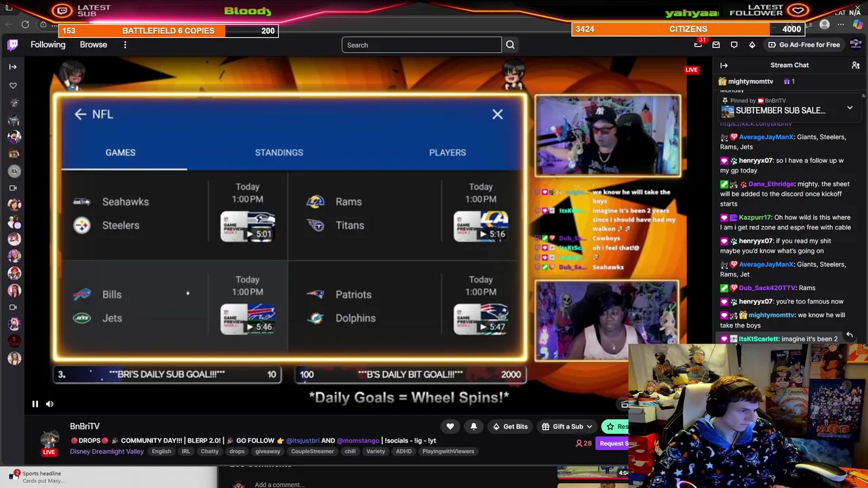Open the BnBriTV channel name link
868x488 pixels.
(x=85, y=426)
